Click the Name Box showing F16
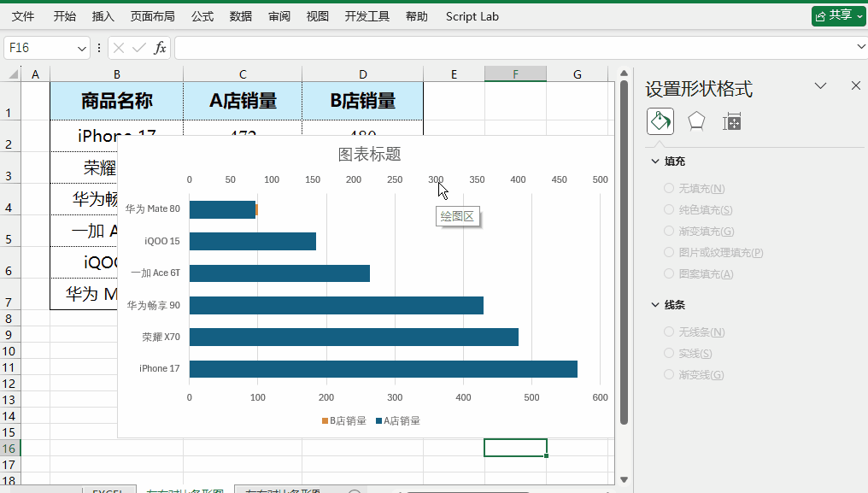868x493 pixels. pos(40,48)
